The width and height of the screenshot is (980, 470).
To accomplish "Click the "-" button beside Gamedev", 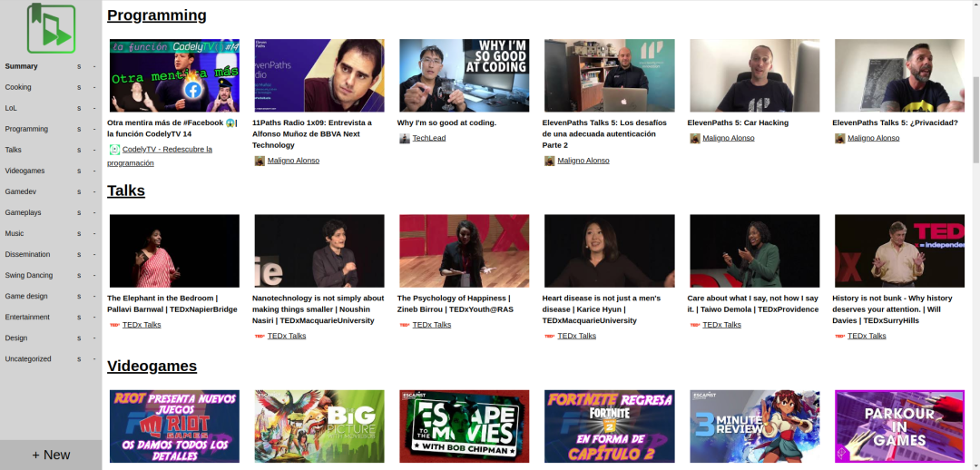I will tap(94, 191).
